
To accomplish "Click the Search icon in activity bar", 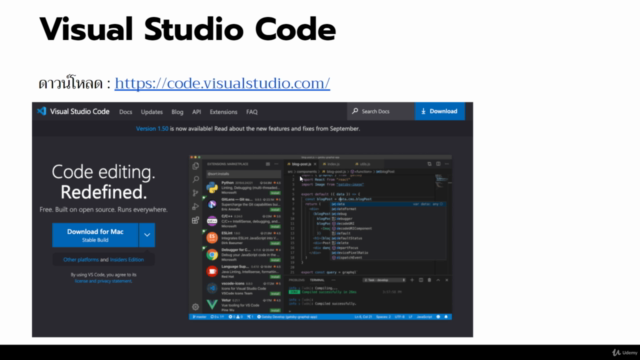I will (196, 180).
